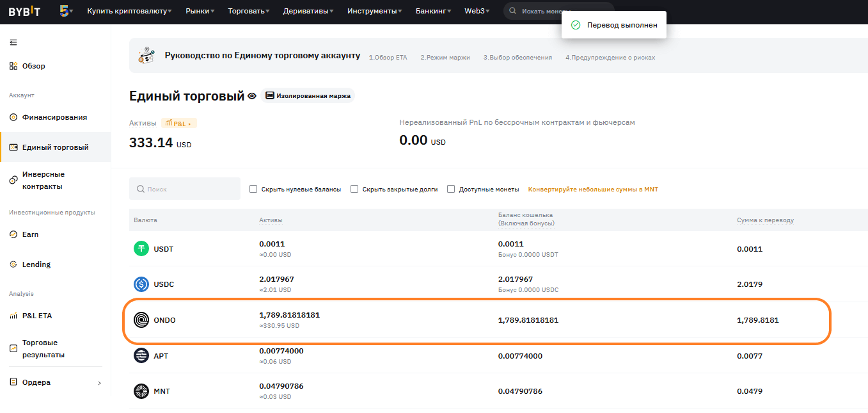Click the Единый торговый wallet icon
The image size is (868, 413).
pyautogui.click(x=13, y=147)
